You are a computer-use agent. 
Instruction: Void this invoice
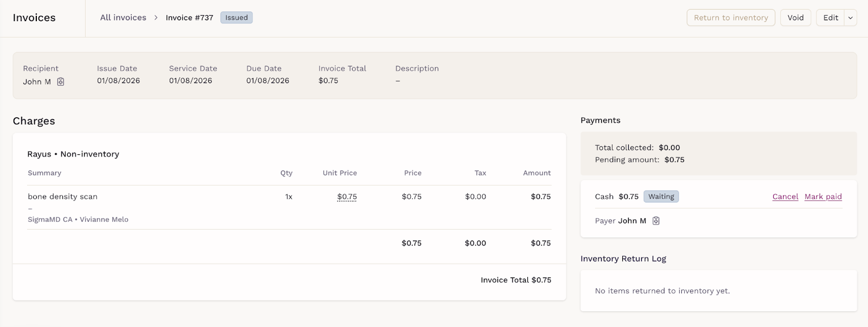795,18
